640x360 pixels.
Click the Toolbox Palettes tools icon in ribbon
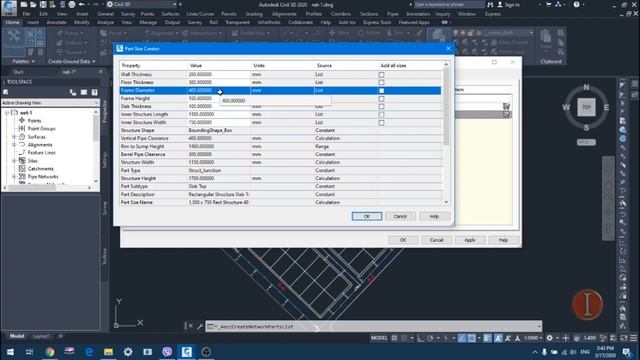14,37
